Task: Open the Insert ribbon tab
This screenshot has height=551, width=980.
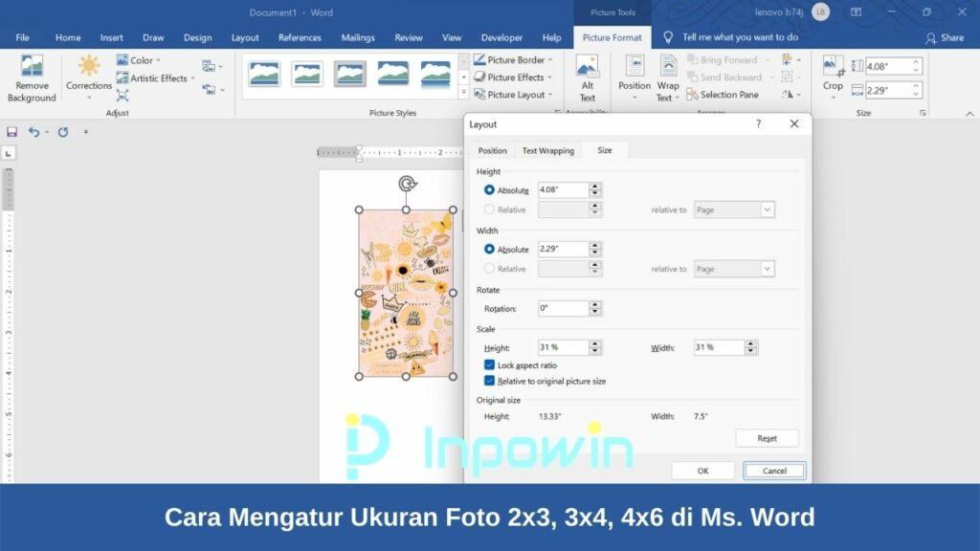Action: point(111,37)
